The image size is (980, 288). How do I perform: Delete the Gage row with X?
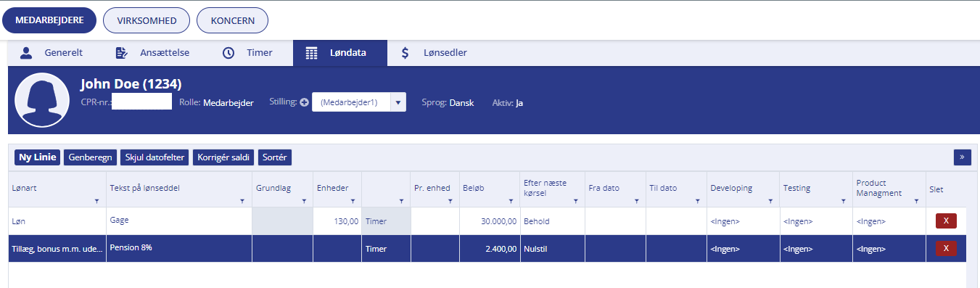[x=946, y=221]
